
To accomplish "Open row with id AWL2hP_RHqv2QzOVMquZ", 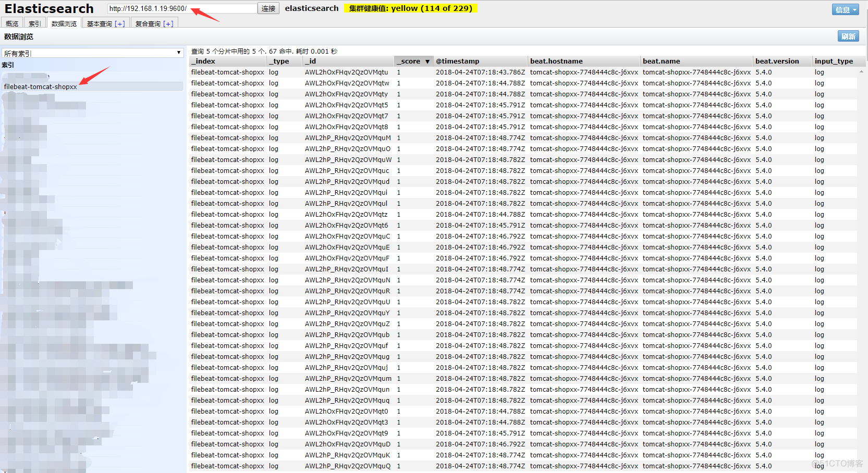I will point(523,324).
